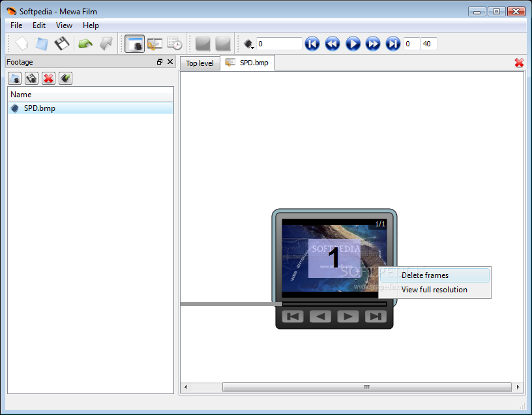Open the film chip dropdown beside frame field
Viewport: 532px width, 415px height.
[x=248, y=44]
